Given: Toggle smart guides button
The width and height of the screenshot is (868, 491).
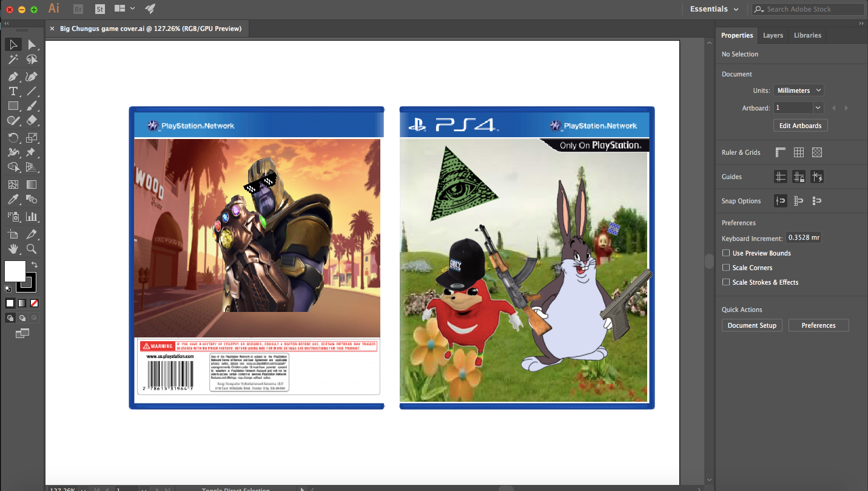Looking at the screenshot, I should pyautogui.click(x=817, y=177).
